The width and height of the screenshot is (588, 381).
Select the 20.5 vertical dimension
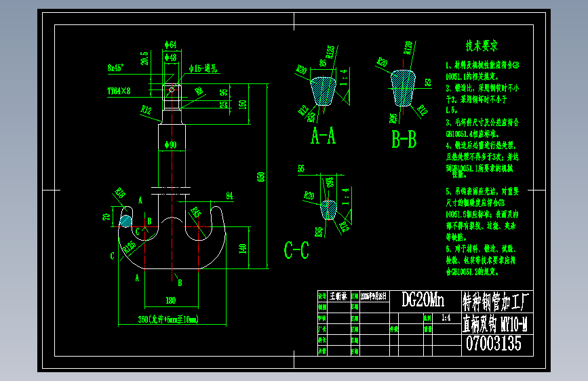point(144,58)
